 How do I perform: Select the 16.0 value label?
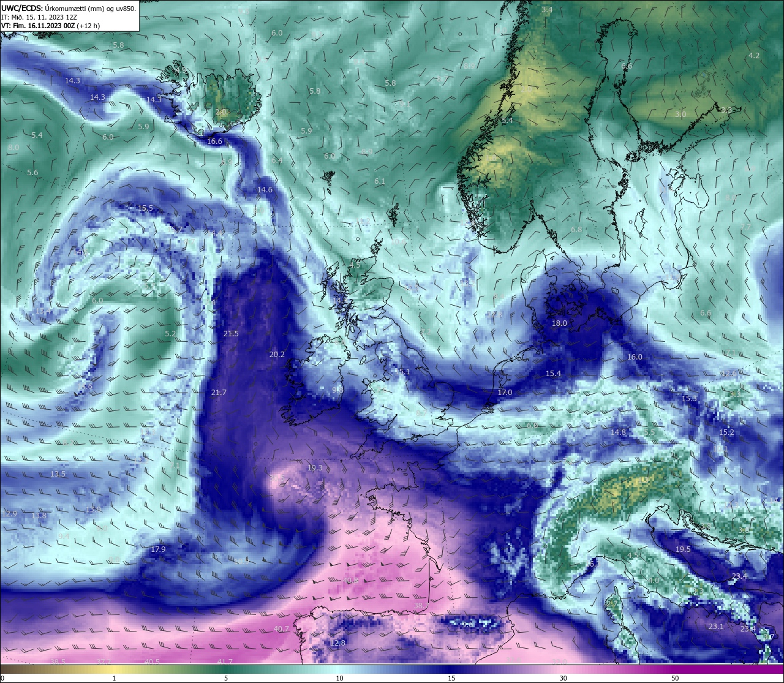pyautogui.click(x=635, y=357)
